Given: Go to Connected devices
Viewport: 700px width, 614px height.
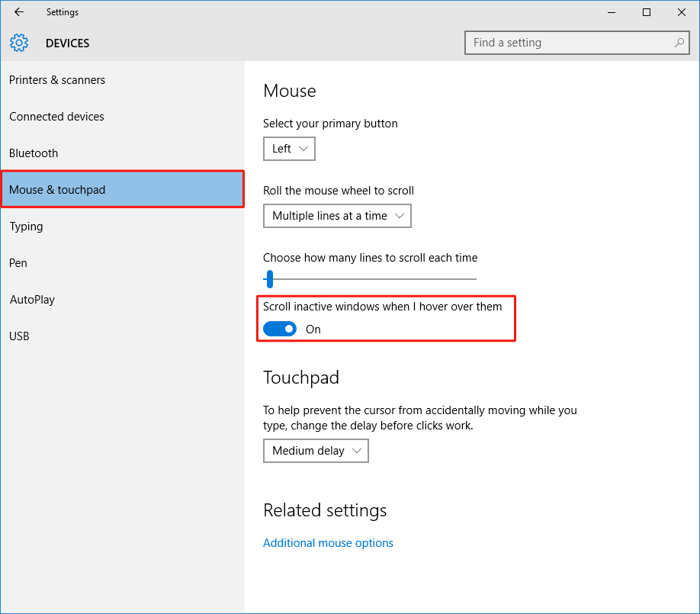Looking at the screenshot, I should point(56,117).
